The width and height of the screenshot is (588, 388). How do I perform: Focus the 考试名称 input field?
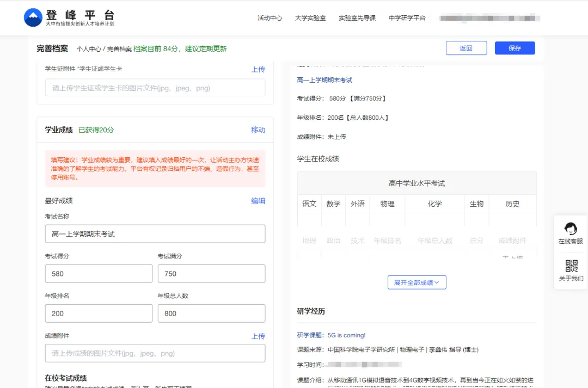155,234
